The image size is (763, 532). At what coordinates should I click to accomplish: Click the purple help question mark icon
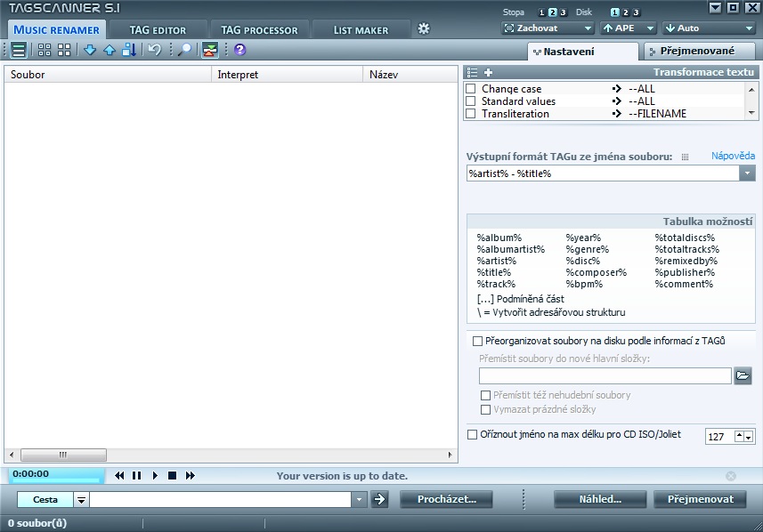pos(239,50)
